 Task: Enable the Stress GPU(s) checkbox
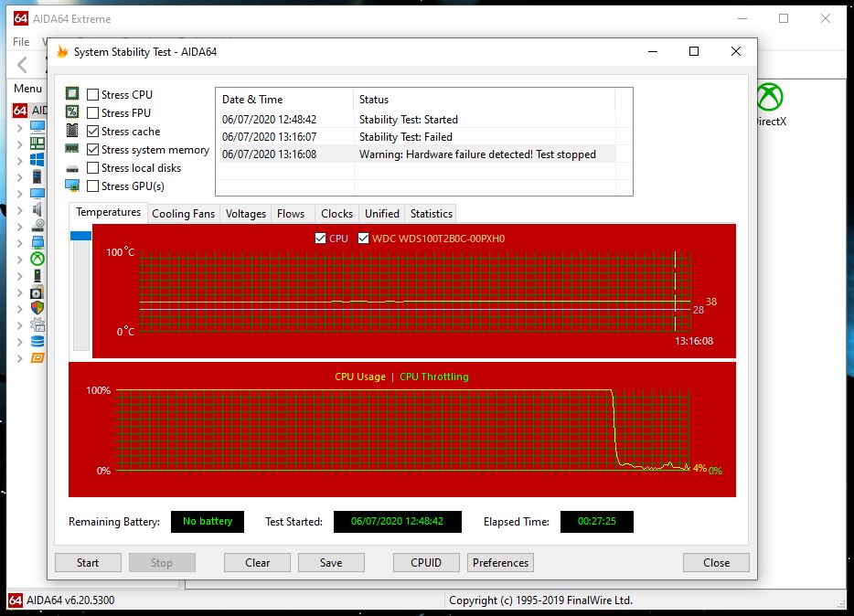(92, 186)
